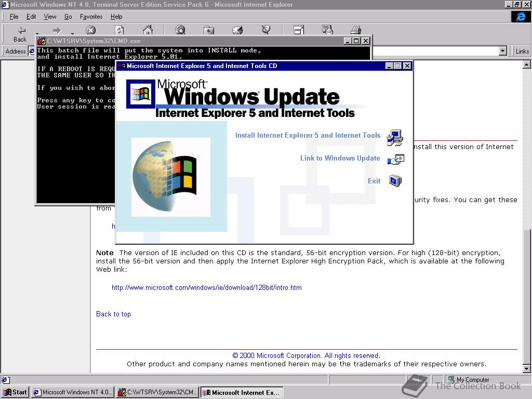The height and width of the screenshot is (399, 532).
Task: Close the Internet Explorer 5 setup dialog
Action: tap(407, 66)
